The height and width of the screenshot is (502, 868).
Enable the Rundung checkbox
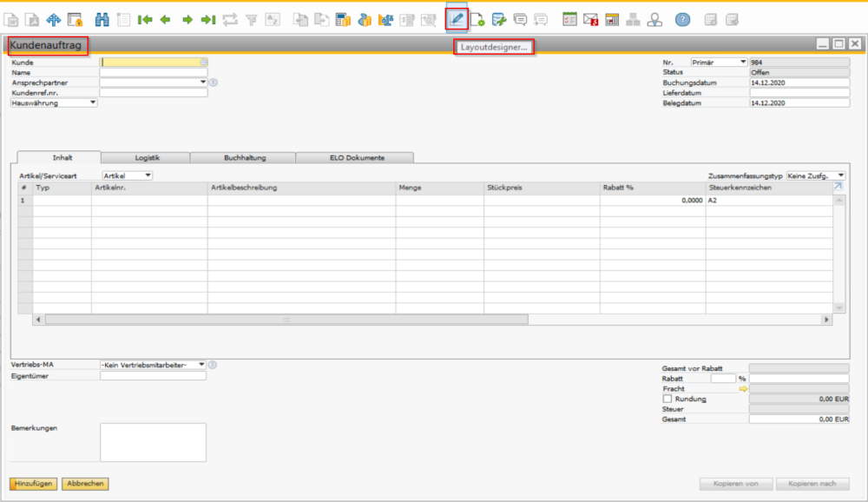coord(667,399)
